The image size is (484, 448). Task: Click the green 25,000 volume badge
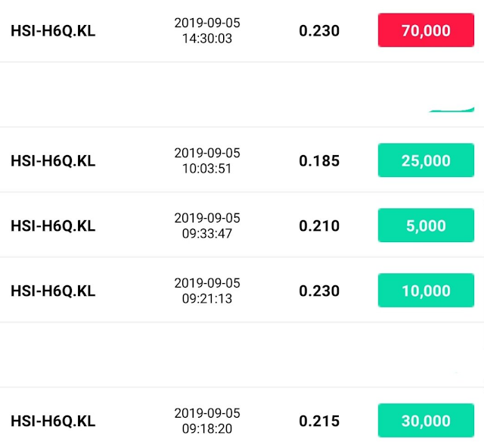tap(426, 160)
